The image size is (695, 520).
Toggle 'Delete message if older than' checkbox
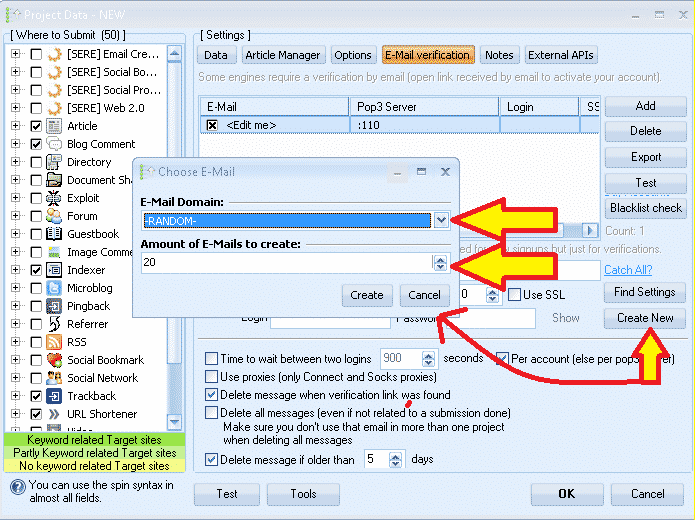(x=211, y=459)
